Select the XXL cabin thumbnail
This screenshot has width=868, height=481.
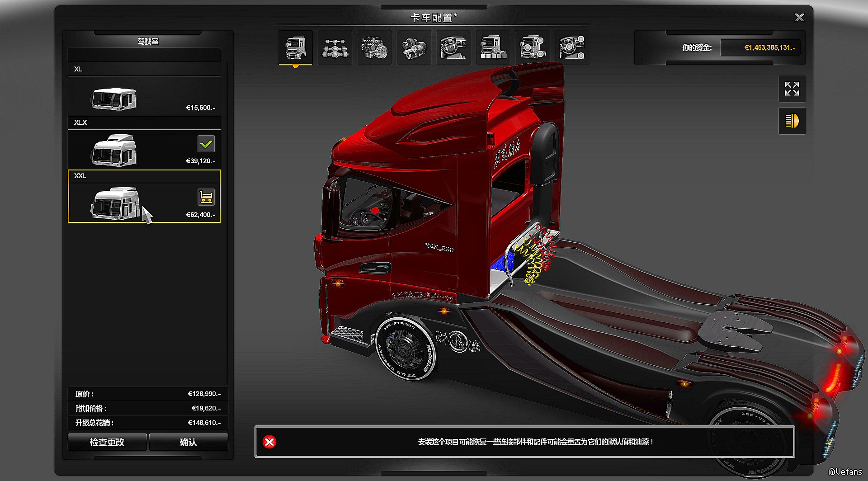tap(115, 203)
